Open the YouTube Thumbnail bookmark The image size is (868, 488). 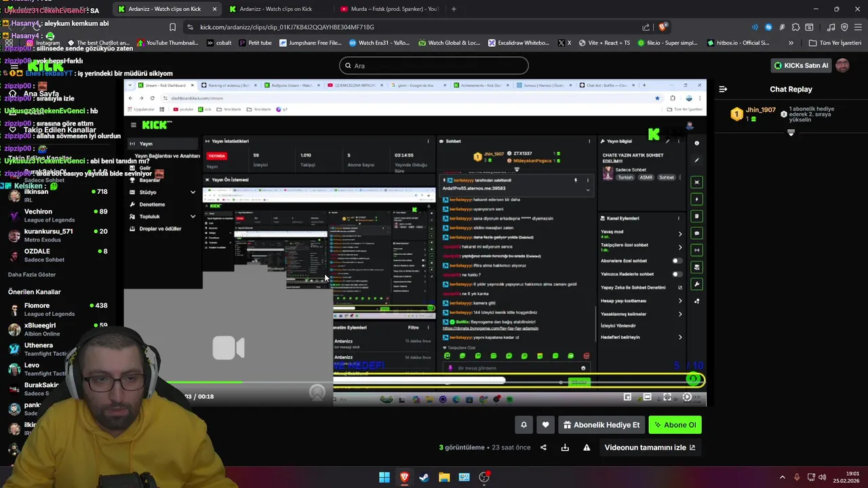167,43
